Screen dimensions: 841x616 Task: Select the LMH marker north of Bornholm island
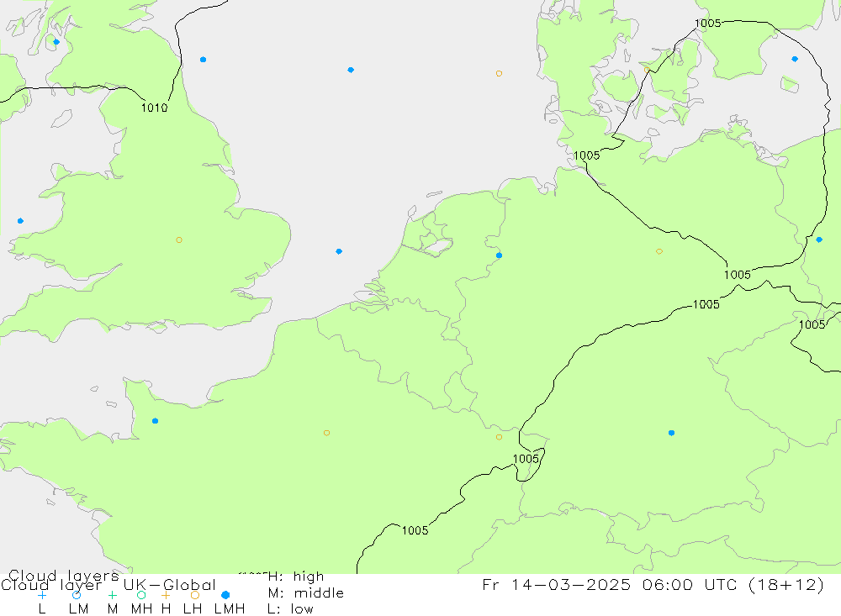(795, 59)
